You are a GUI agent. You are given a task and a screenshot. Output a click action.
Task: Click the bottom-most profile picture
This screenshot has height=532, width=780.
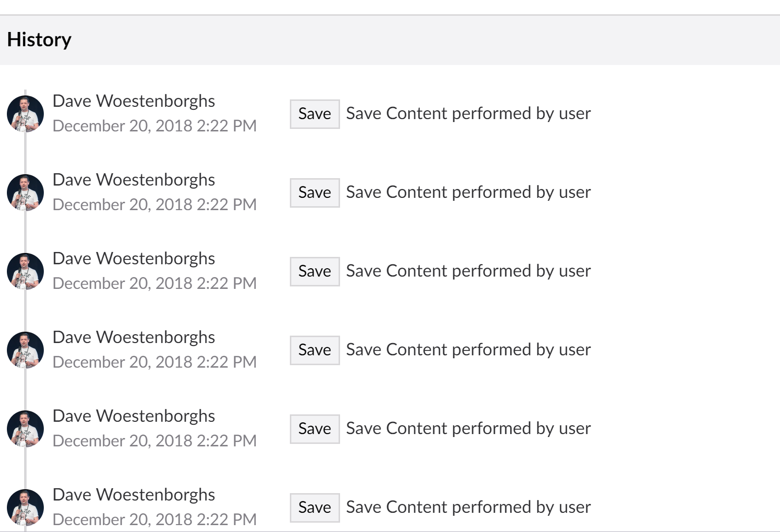pyautogui.click(x=25, y=507)
